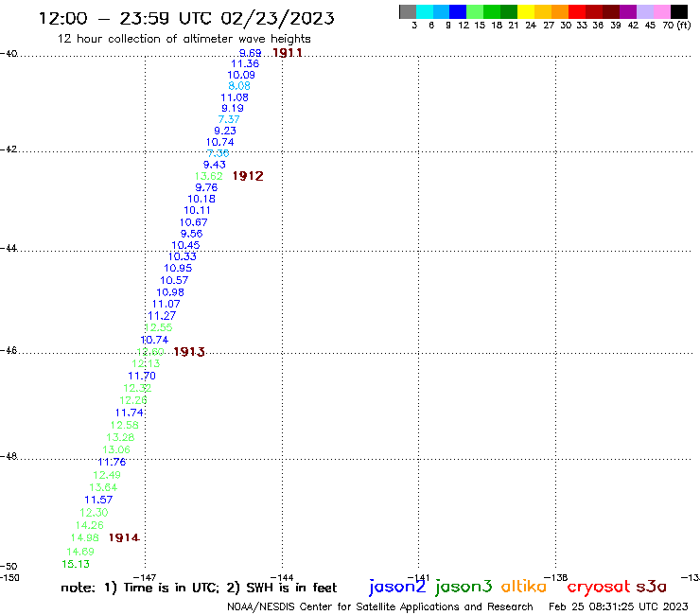Click the wave height value 12.13
The width and height of the screenshot is (700, 615).
pyautogui.click(x=146, y=363)
